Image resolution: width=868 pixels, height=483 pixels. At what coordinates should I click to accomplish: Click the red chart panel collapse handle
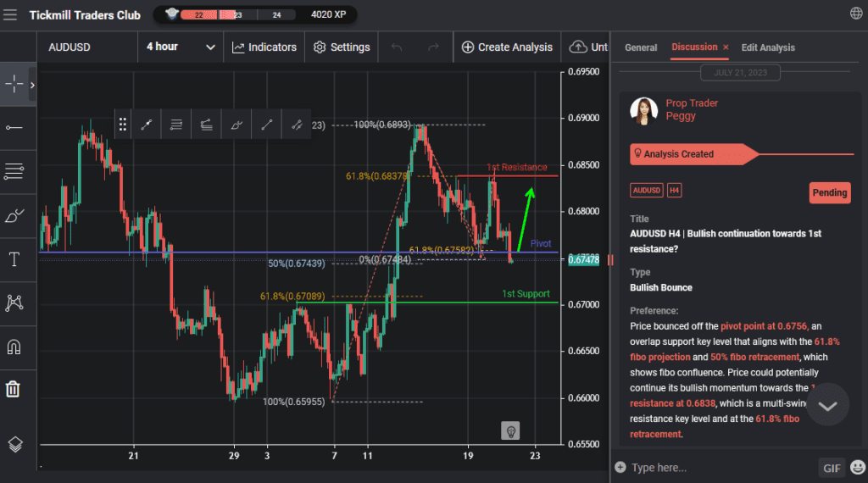click(x=610, y=260)
